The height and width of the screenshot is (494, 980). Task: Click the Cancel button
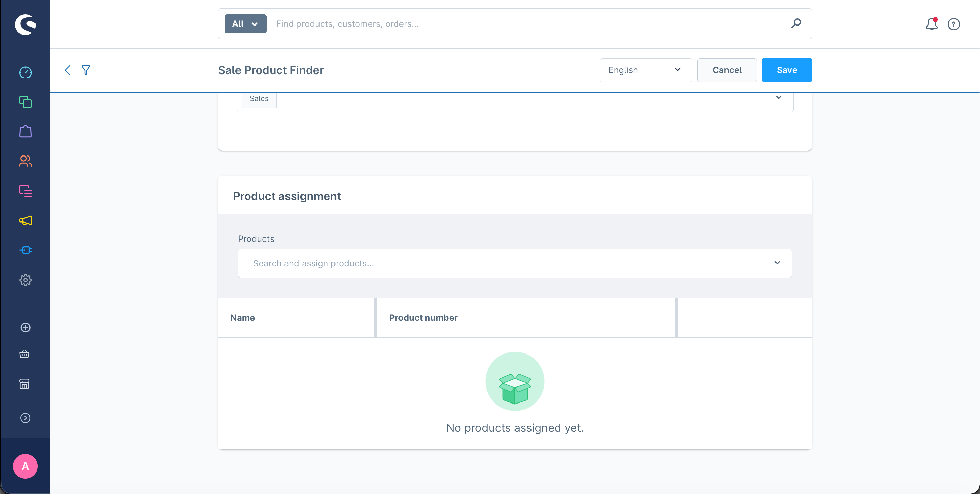click(x=726, y=70)
